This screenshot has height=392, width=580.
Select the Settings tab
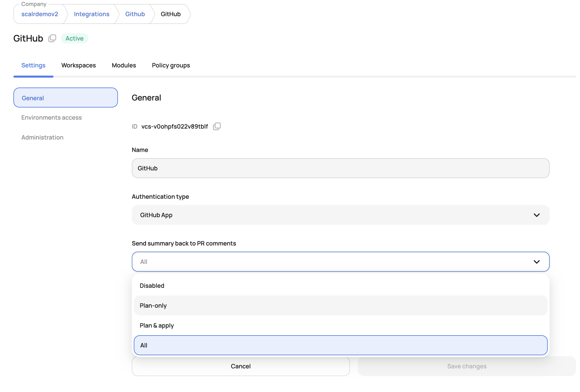pos(33,65)
